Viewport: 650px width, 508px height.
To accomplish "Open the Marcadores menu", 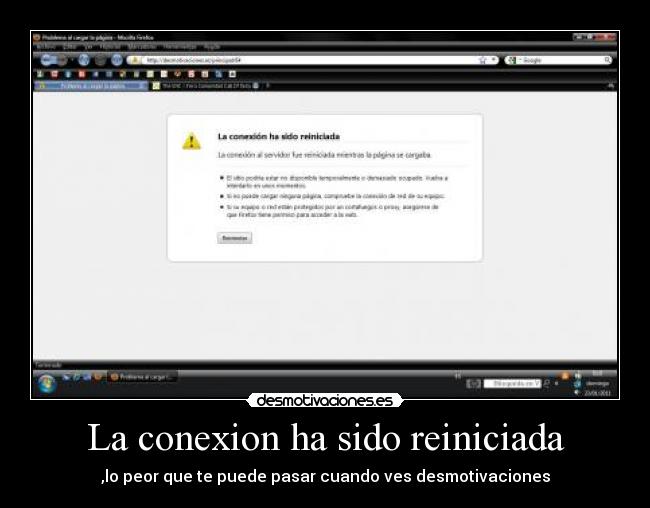I will 142,46.
